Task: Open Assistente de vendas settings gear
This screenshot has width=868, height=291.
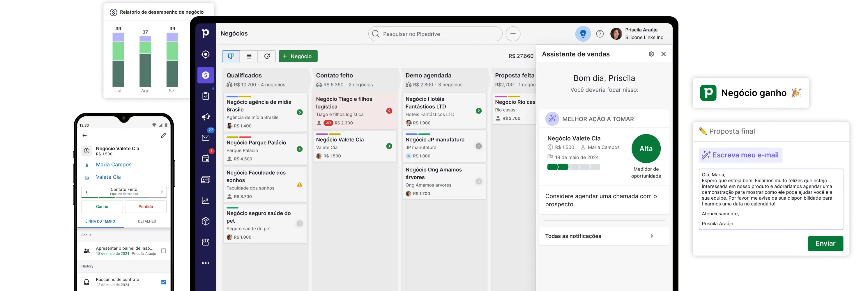Action: [651, 54]
